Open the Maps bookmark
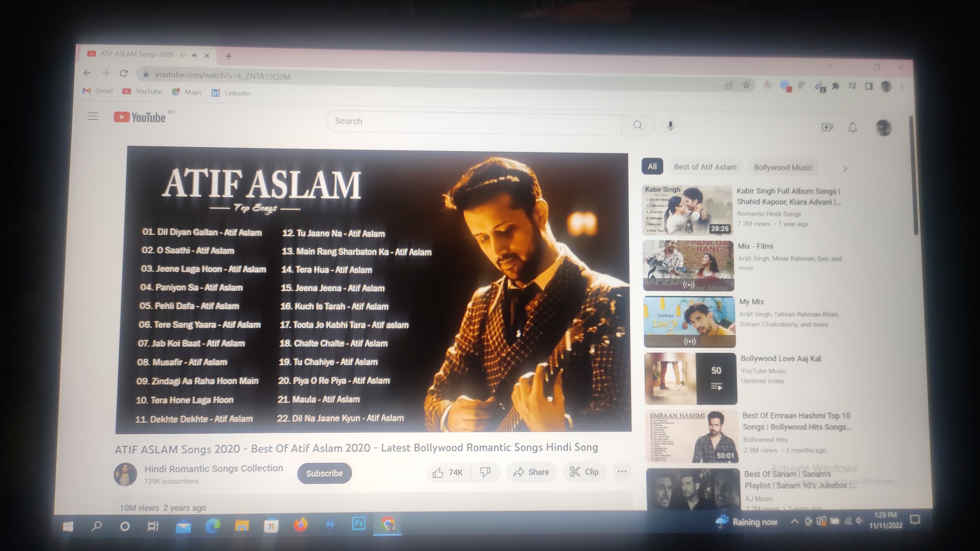Image resolution: width=980 pixels, height=551 pixels. [x=186, y=92]
